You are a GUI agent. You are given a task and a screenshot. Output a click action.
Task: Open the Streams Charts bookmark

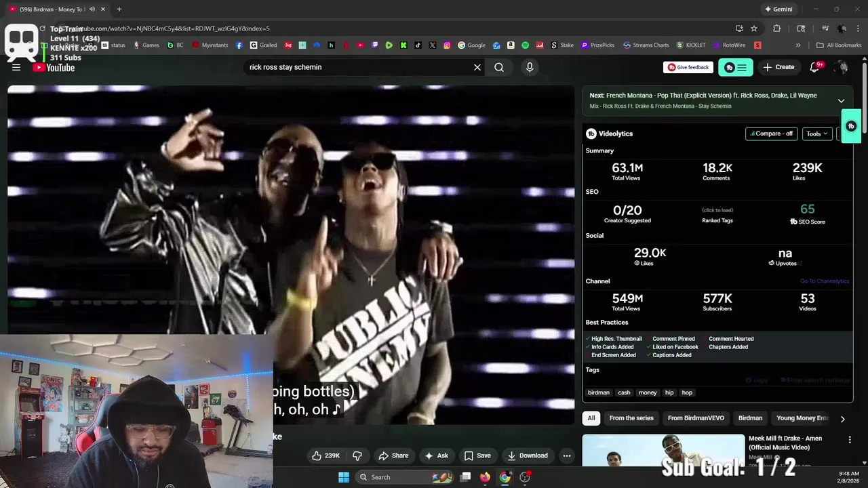pos(646,45)
